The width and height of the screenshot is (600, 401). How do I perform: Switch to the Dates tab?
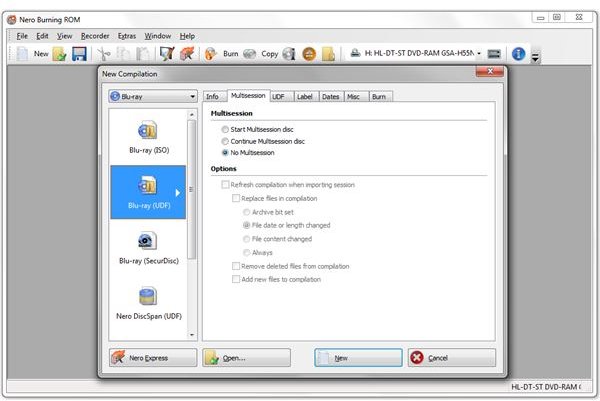(x=331, y=96)
